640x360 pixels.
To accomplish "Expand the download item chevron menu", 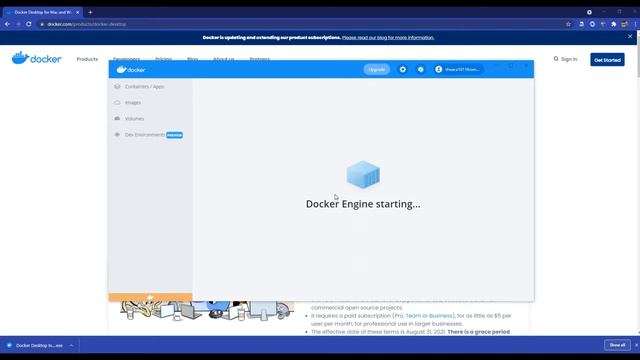I will click(x=71, y=345).
